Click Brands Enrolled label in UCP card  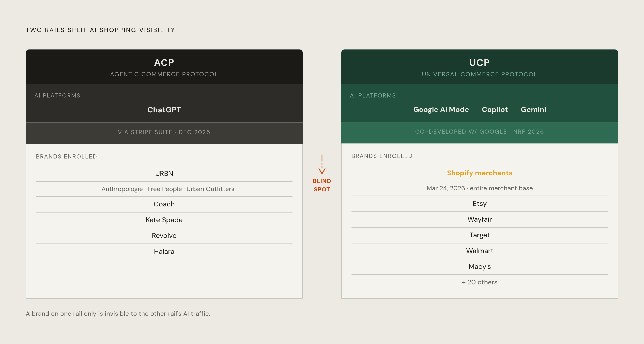pos(382,156)
